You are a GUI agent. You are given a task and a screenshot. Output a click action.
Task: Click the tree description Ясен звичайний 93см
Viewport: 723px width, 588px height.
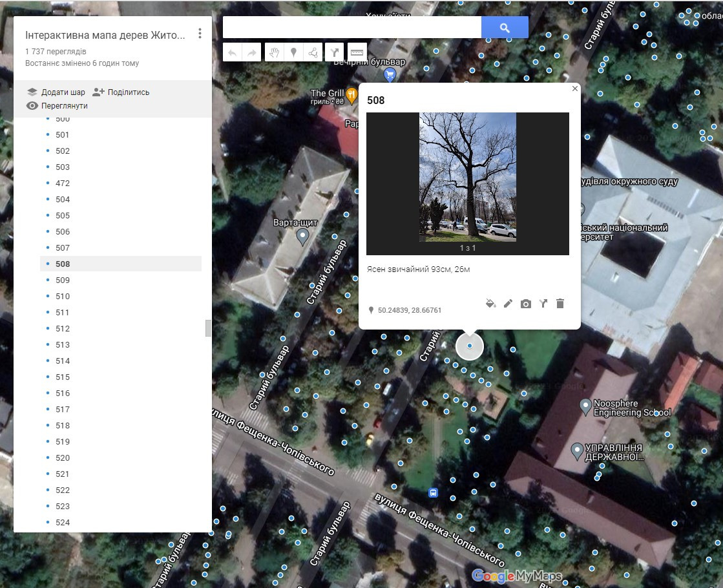[418, 269]
